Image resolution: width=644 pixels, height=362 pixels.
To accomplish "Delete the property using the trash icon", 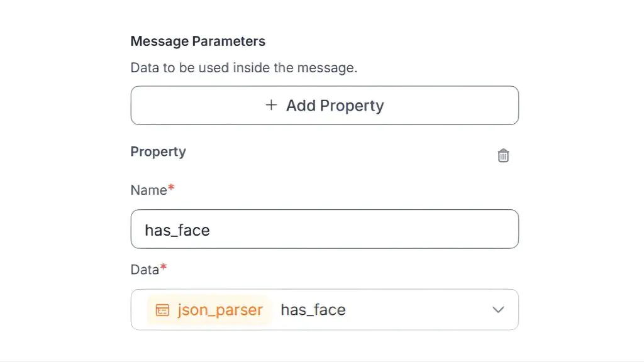I will (x=503, y=155).
